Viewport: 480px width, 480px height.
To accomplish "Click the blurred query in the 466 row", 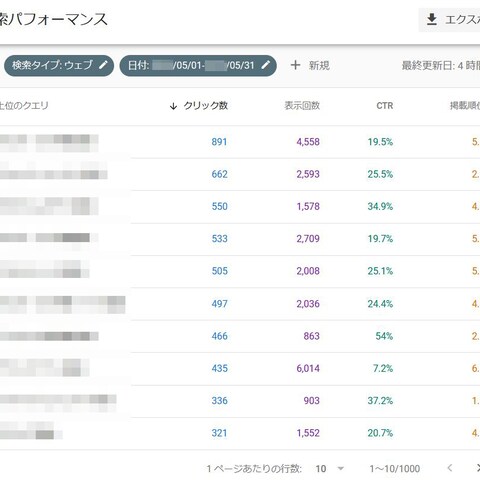I will coord(49,336).
